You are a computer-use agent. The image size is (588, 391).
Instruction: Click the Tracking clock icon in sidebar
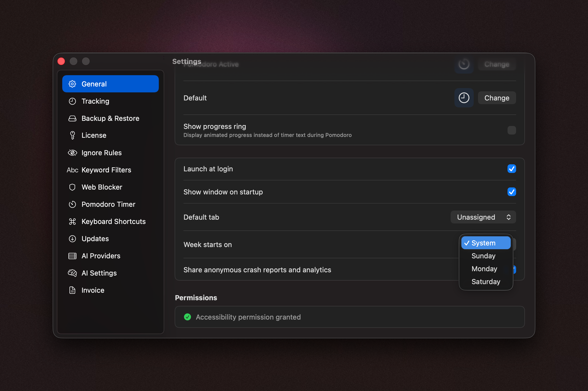pos(72,101)
